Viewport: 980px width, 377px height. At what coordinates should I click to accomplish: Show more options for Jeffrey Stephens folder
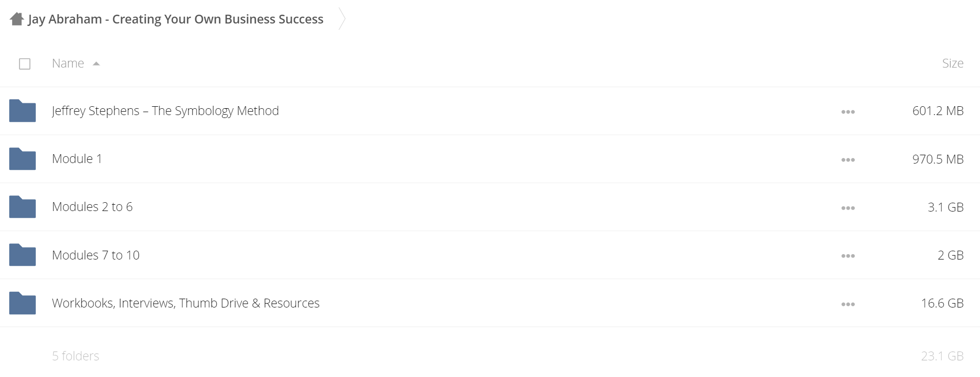848,112
